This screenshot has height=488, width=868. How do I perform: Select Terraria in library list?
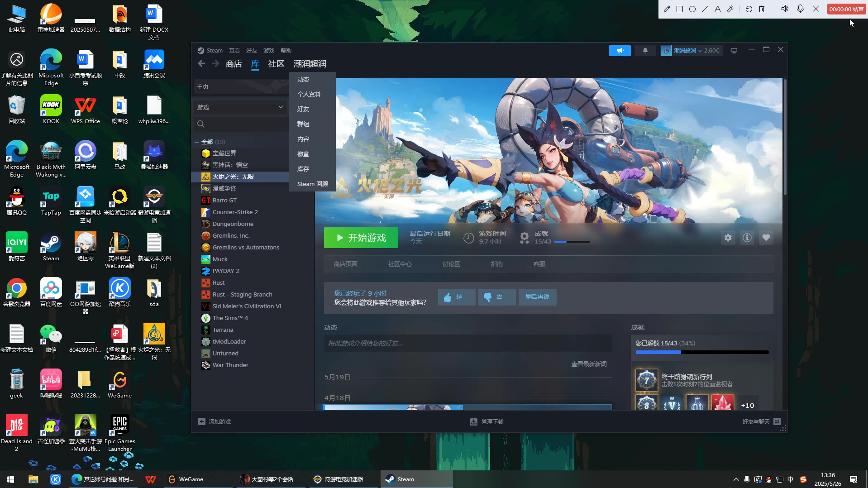pos(223,330)
